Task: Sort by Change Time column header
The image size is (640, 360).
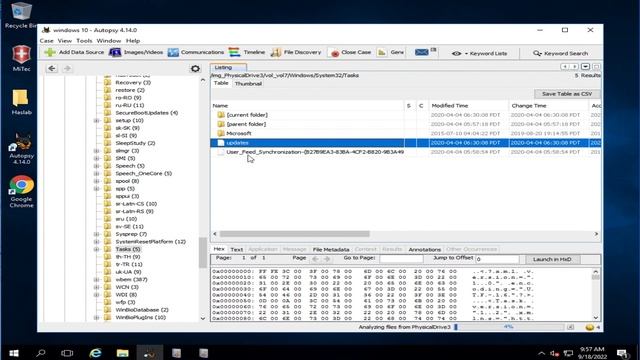Action: click(549, 106)
